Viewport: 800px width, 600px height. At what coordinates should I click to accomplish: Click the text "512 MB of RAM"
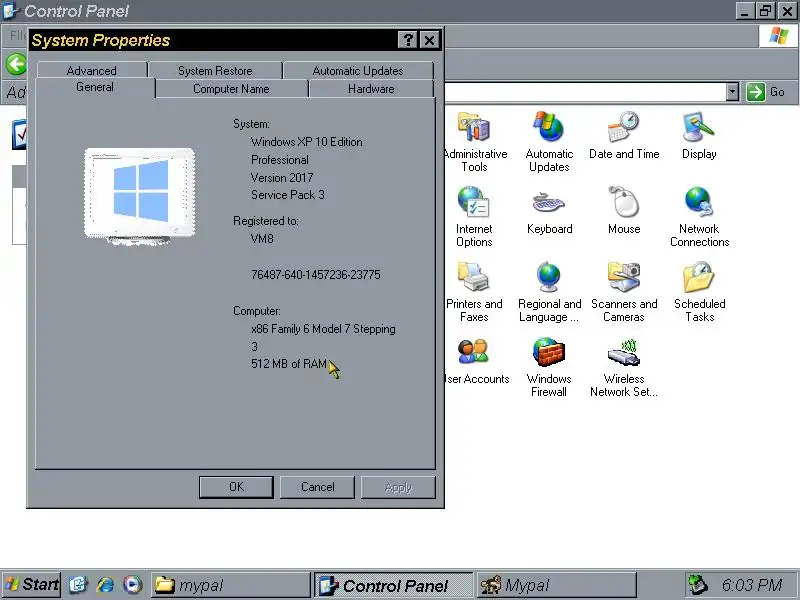289,364
